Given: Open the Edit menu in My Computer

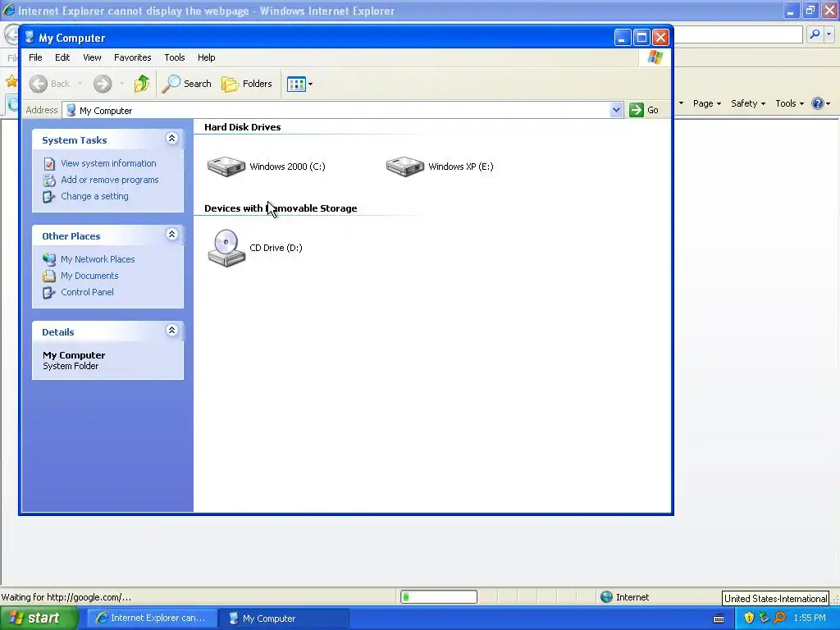Looking at the screenshot, I should coord(62,57).
